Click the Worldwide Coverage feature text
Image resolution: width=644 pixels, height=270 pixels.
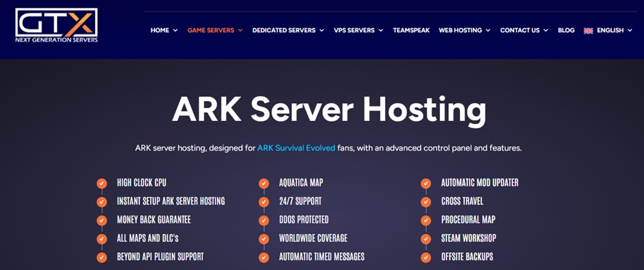point(313,238)
